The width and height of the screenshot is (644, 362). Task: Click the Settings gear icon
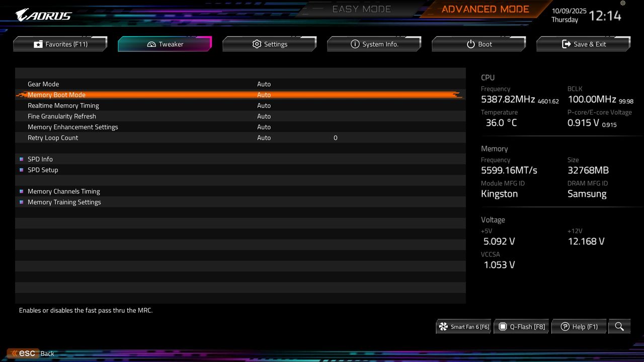click(257, 44)
